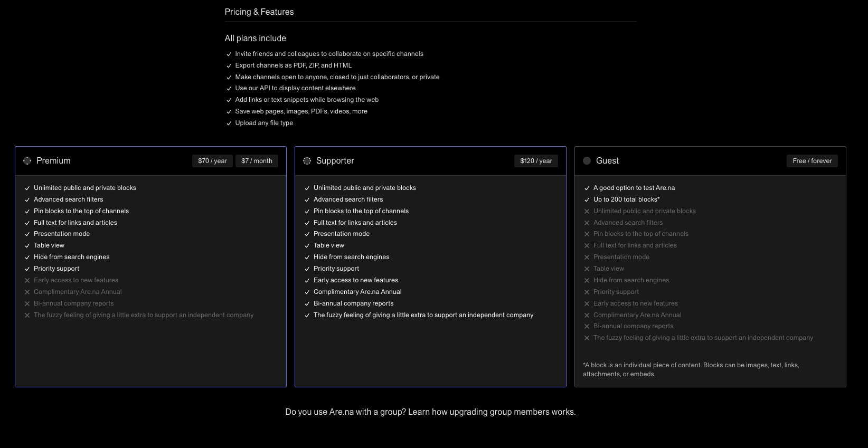The height and width of the screenshot is (448, 868).
Task: Click X icon beside Premium's Early access item
Action: pyautogui.click(x=27, y=280)
